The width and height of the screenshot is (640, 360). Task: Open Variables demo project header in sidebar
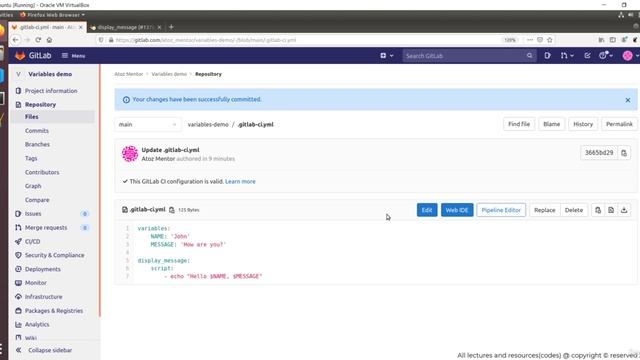coord(50,74)
